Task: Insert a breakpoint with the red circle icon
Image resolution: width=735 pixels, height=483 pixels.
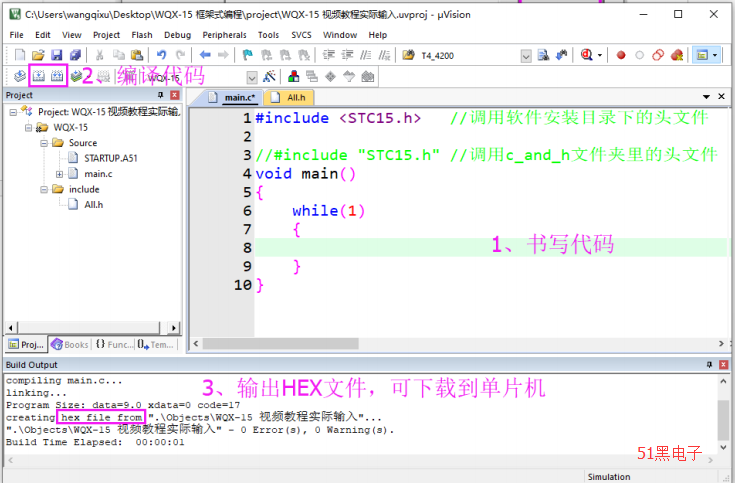Action: point(621,55)
